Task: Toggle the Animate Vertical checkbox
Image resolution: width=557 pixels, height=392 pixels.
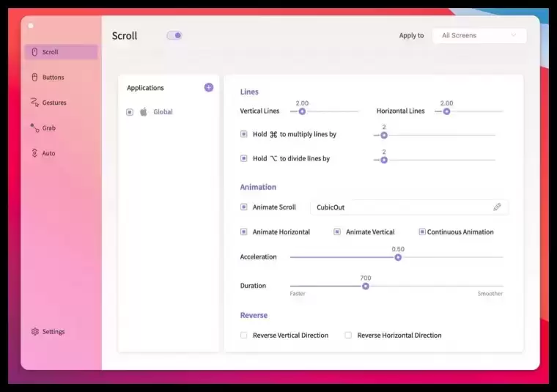Action: coord(337,232)
